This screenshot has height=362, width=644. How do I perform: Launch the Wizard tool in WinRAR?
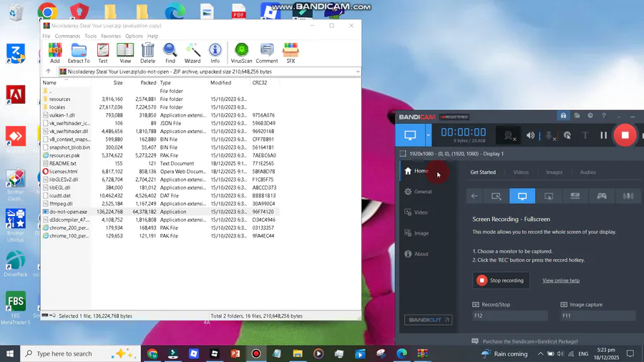pos(192,53)
